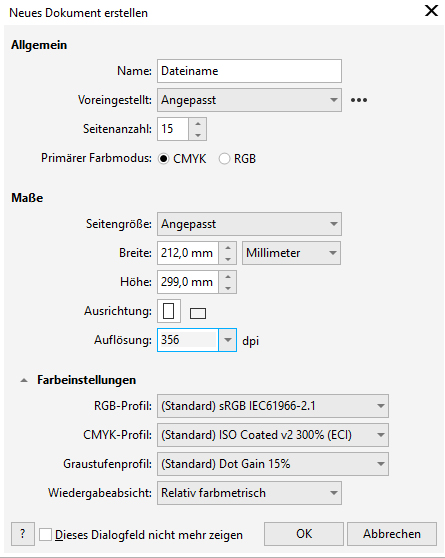445x558 pixels.
Task: Open the Voreingestellt dropdown
Action: tap(249, 100)
